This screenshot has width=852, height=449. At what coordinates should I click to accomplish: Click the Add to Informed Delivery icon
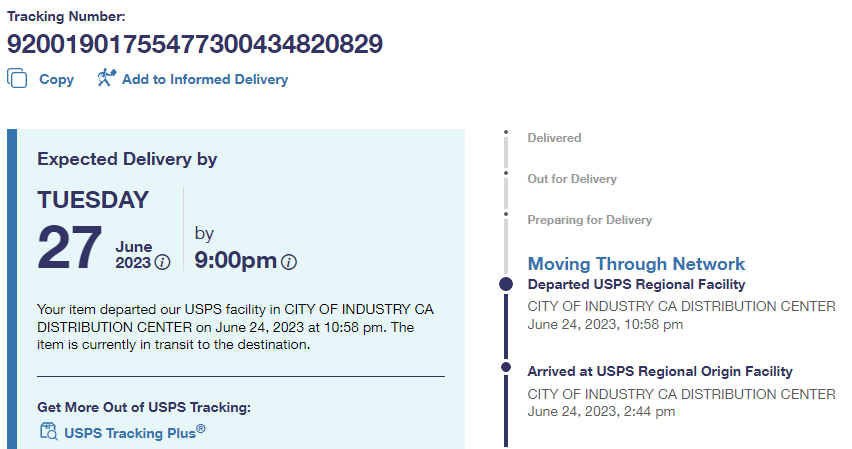pyautogui.click(x=107, y=78)
